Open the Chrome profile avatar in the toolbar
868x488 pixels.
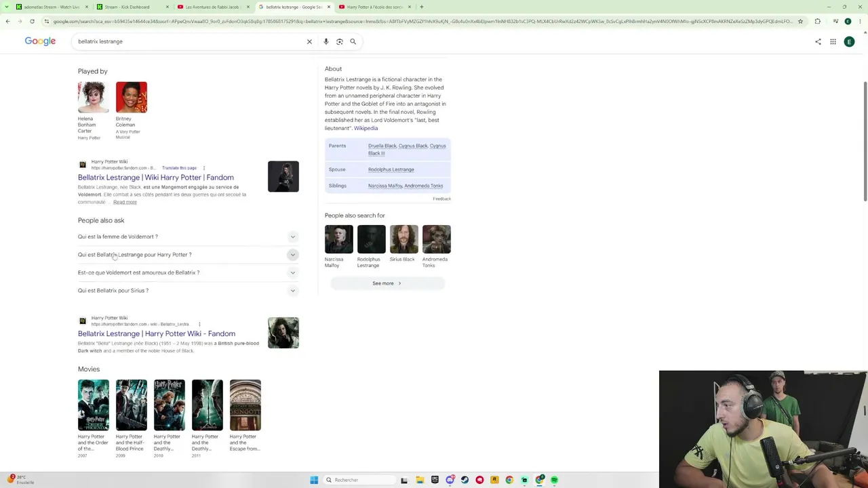pyautogui.click(x=848, y=21)
